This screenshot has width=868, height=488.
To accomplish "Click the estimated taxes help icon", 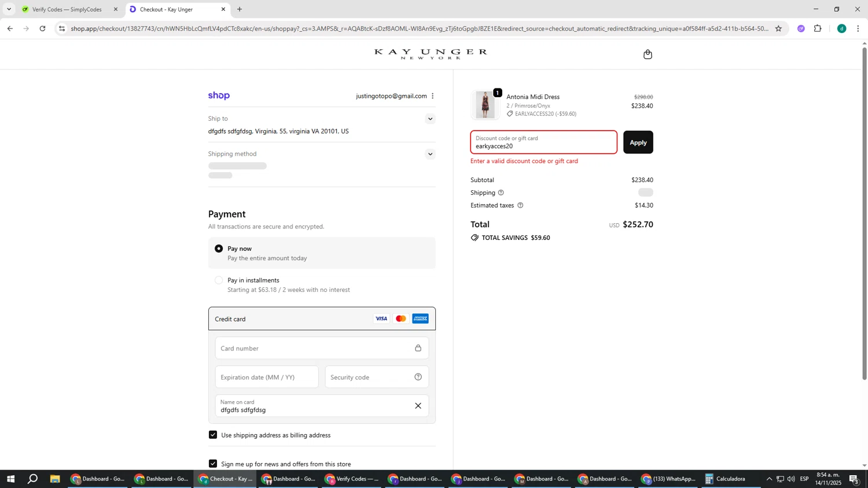I will pos(520,205).
